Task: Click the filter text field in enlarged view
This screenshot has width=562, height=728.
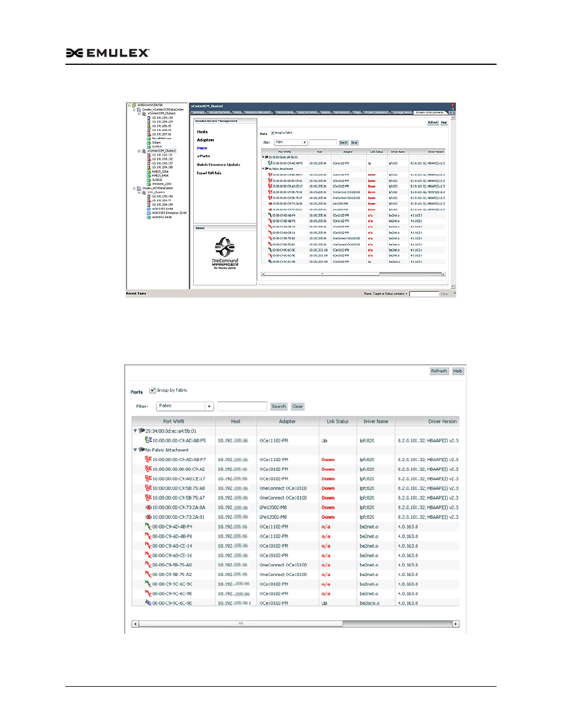Action: (x=242, y=406)
